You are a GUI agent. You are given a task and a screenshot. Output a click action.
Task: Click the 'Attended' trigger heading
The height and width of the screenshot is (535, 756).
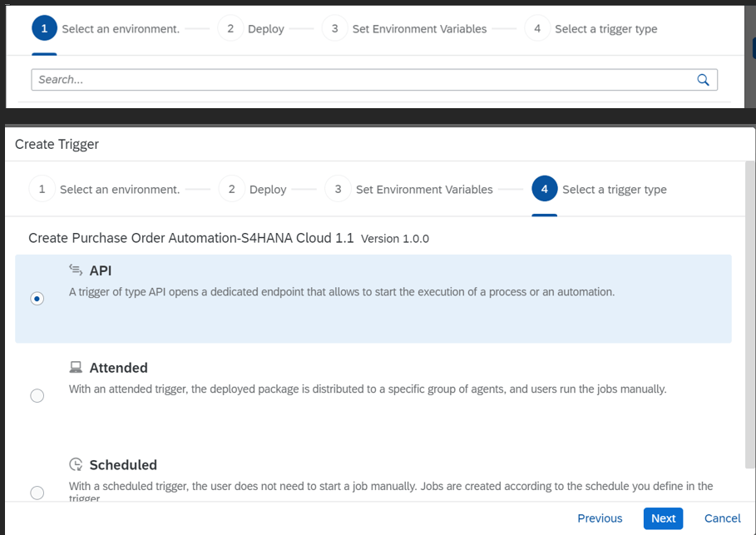click(119, 368)
